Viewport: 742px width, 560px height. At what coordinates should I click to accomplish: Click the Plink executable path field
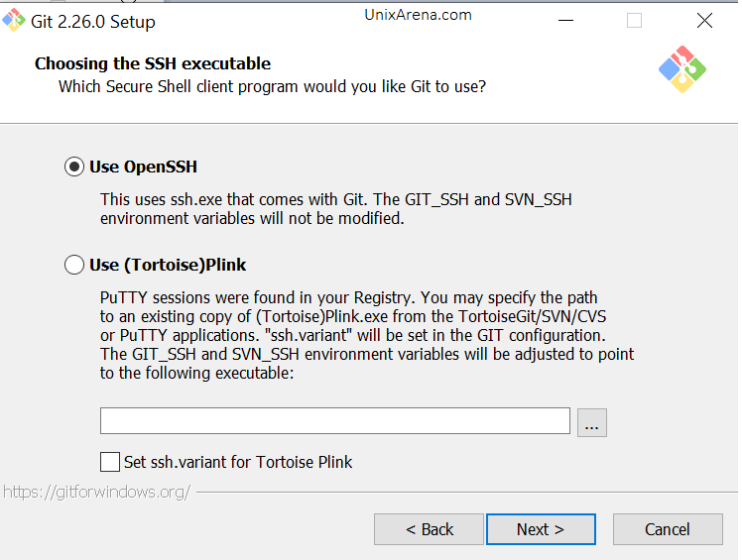pos(335,421)
